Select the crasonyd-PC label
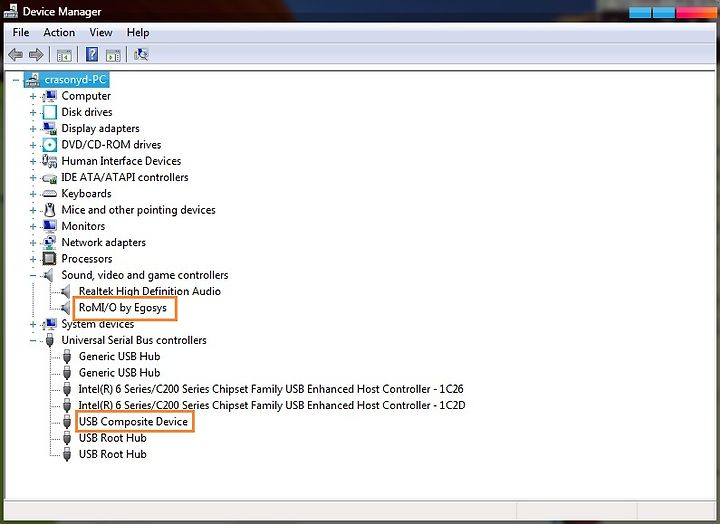720x524 pixels. tap(75, 79)
